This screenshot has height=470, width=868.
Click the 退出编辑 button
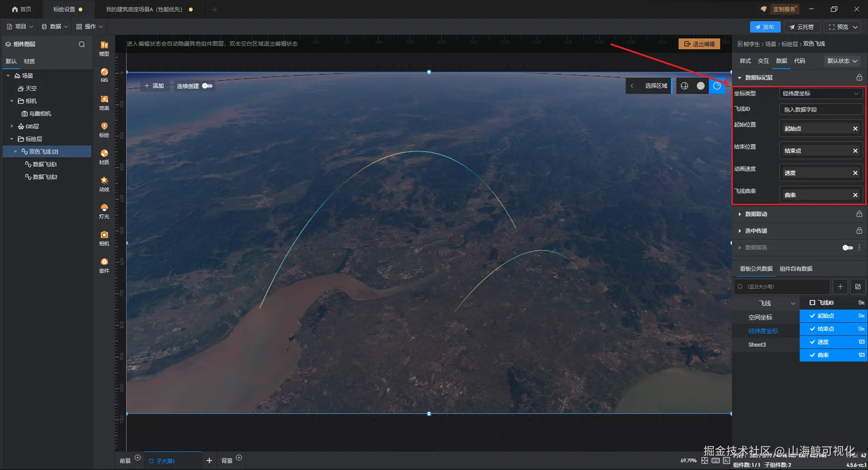699,44
